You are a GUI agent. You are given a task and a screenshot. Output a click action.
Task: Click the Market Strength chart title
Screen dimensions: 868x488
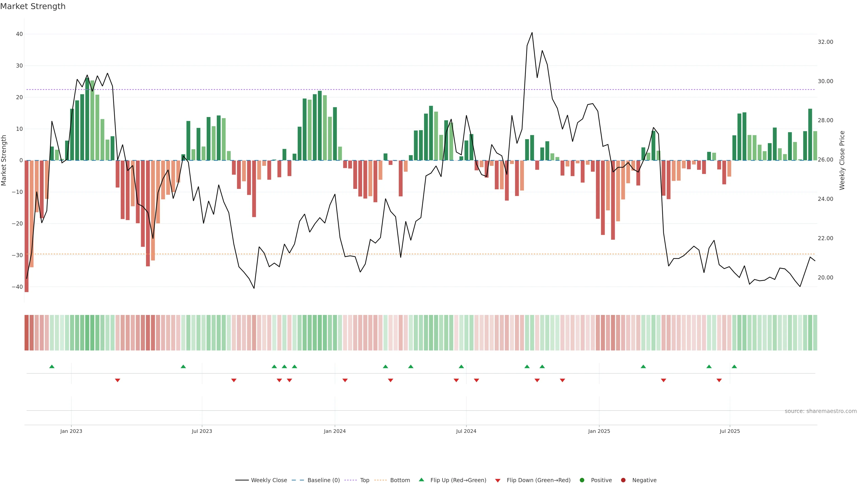(x=33, y=6)
